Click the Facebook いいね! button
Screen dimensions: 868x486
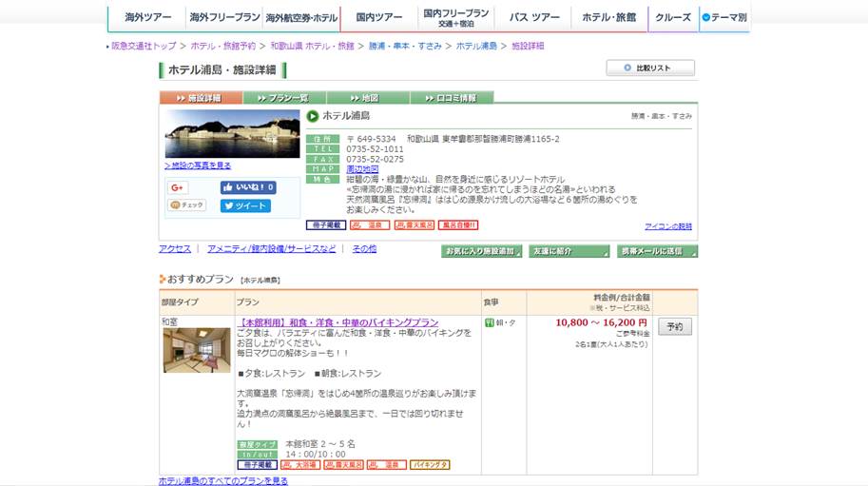point(248,187)
